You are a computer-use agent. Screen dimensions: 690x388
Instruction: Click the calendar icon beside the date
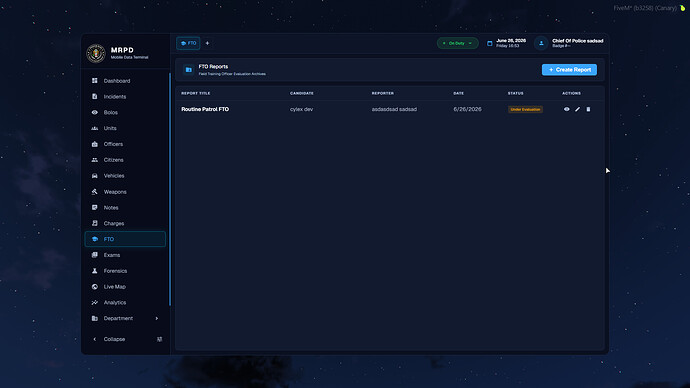tap(489, 43)
